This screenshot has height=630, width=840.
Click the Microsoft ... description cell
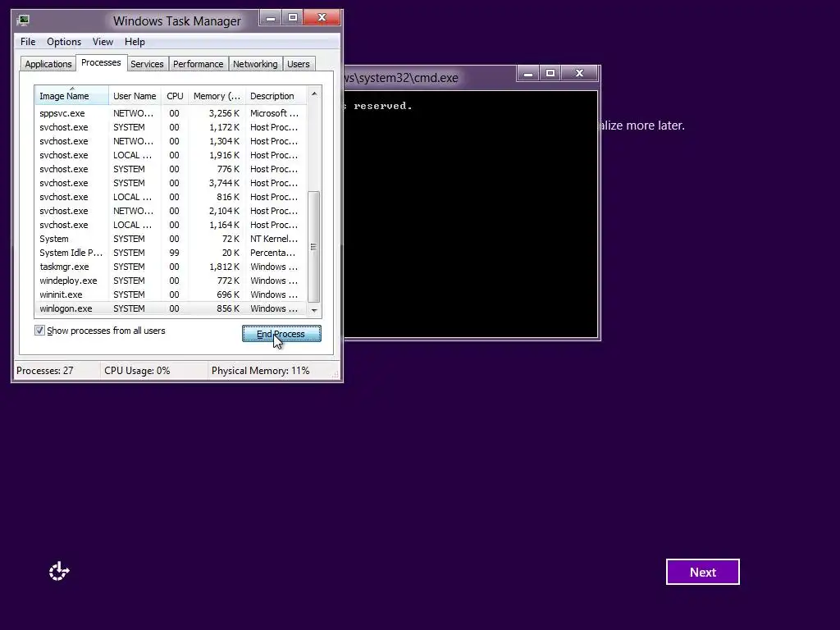[x=274, y=113]
